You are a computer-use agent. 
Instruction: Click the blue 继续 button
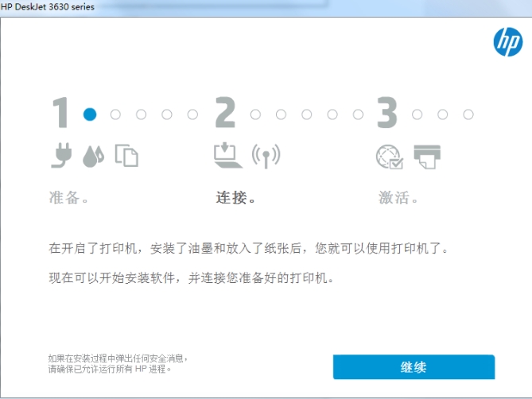[414, 366]
